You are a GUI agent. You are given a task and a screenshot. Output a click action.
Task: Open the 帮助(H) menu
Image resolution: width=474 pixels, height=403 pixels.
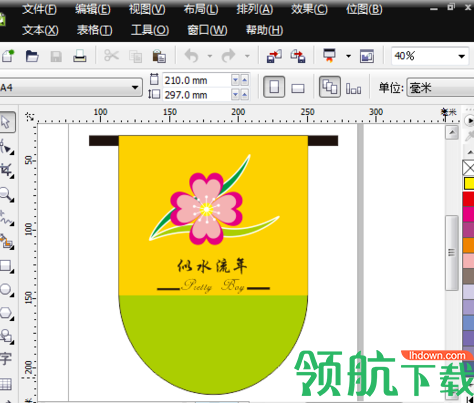pyautogui.click(x=264, y=31)
